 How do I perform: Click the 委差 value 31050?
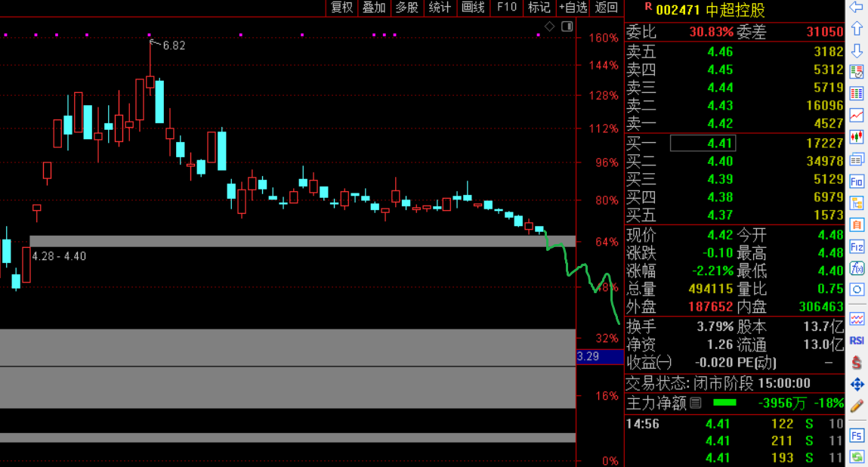pos(825,32)
